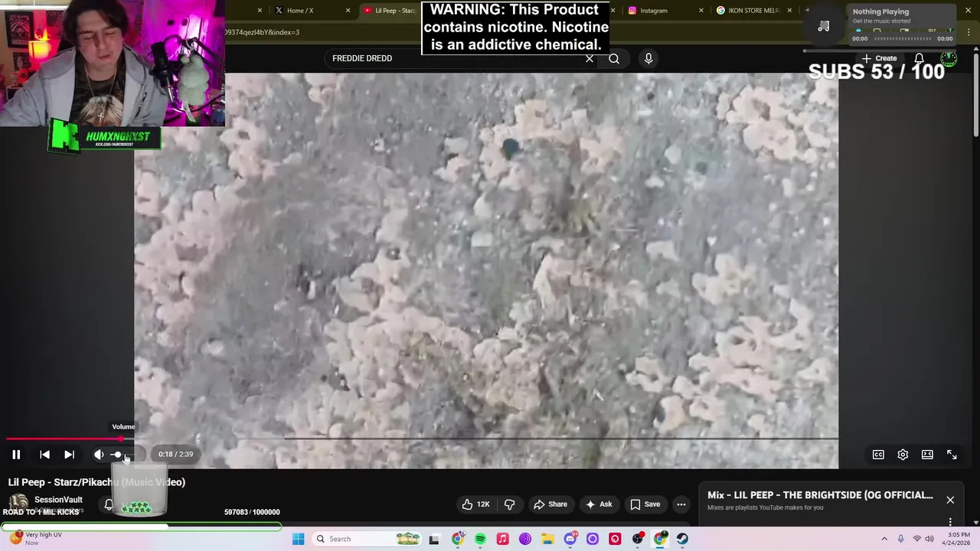Close the Home / X tab
Screen dimensions: 980x551
coord(348,11)
